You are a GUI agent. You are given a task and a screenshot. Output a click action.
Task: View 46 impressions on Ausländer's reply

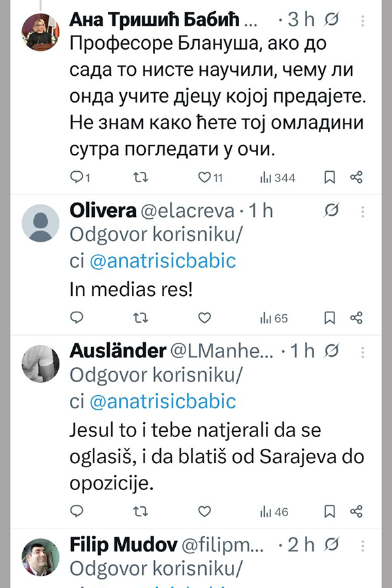click(274, 512)
